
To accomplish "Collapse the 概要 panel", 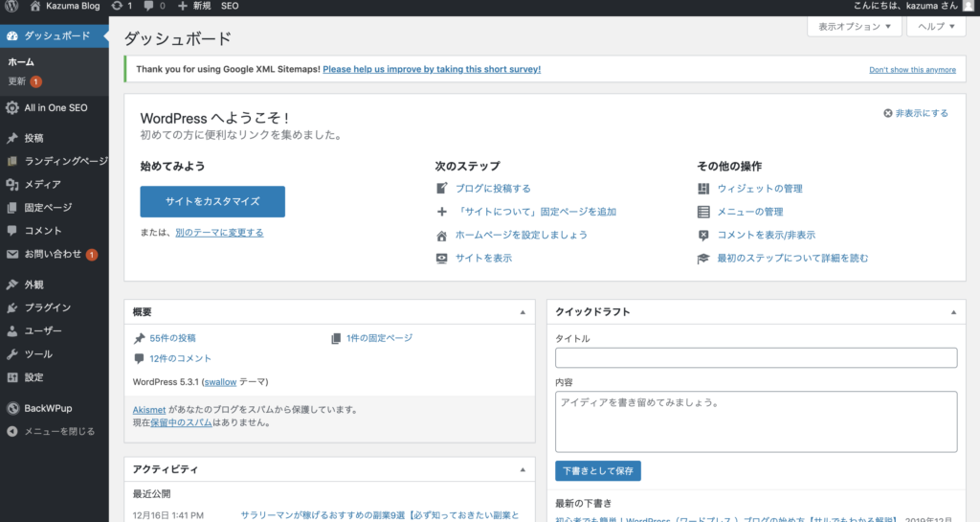I will pyautogui.click(x=523, y=312).
